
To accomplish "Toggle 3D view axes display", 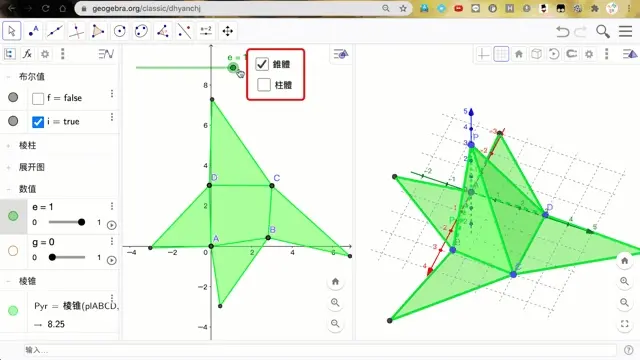I will 483,54.
